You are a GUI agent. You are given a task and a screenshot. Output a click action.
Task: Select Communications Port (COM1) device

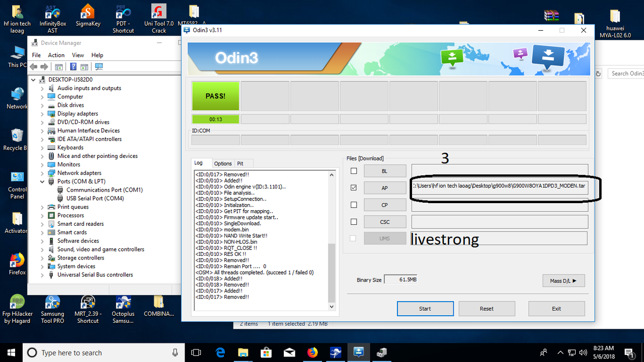[105, 190]
